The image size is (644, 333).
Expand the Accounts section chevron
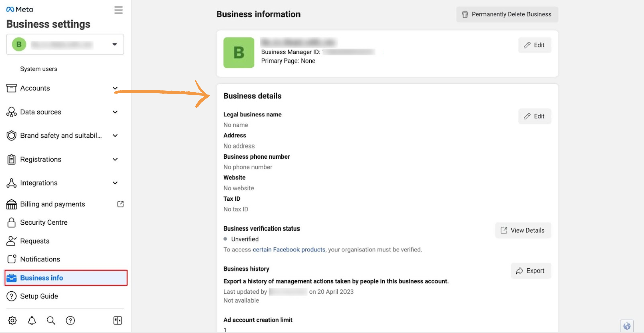(x=115, y=88)
